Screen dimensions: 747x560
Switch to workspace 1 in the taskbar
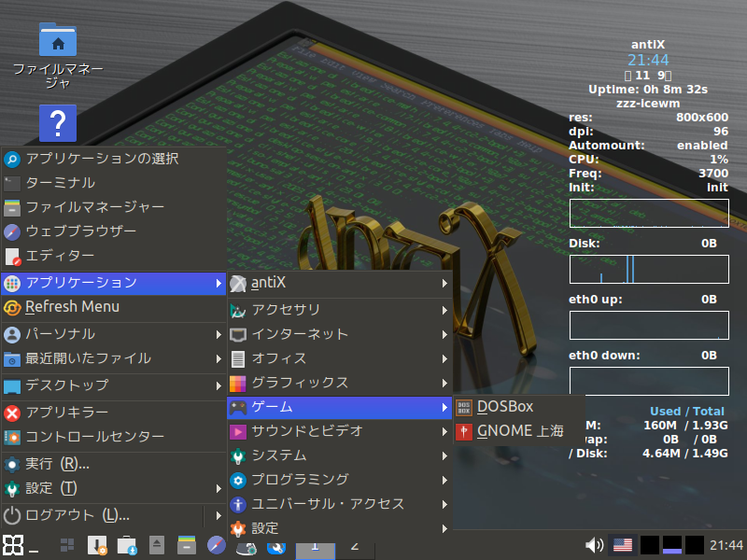click(x=316, y=550)
